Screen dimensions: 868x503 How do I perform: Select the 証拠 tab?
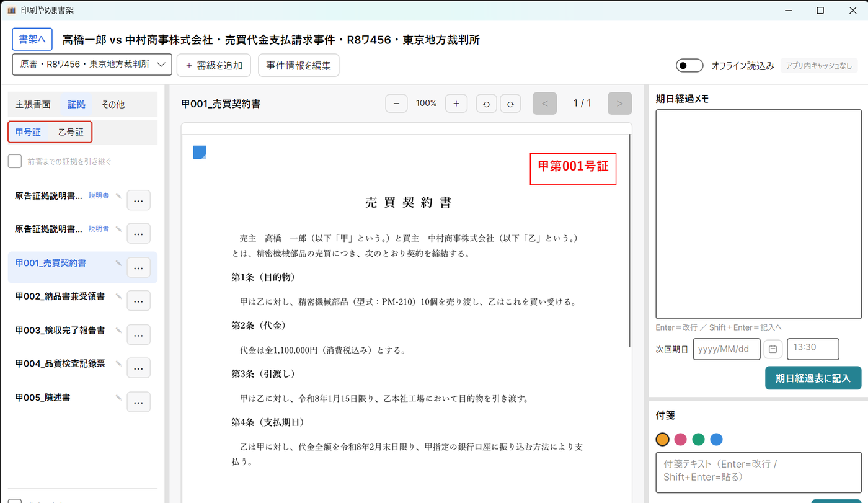coord(76,104)
